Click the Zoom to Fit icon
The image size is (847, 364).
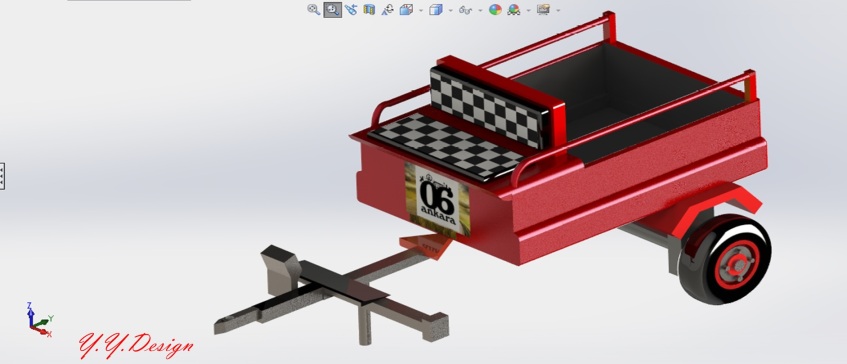313,9
